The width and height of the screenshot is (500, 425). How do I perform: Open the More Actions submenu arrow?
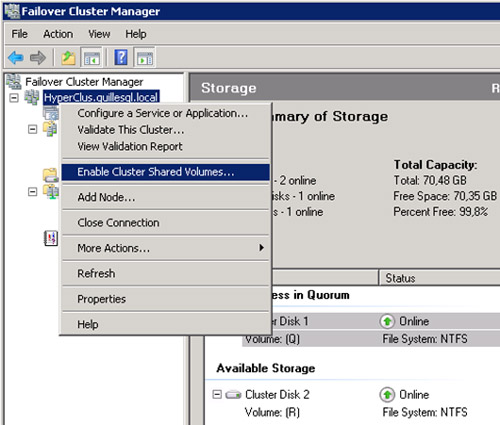point(262,248)
